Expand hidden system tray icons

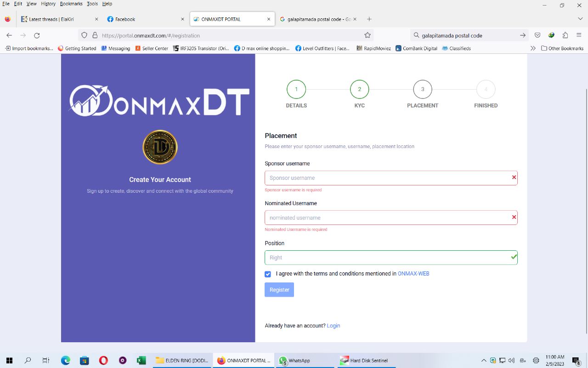[484, 361]
